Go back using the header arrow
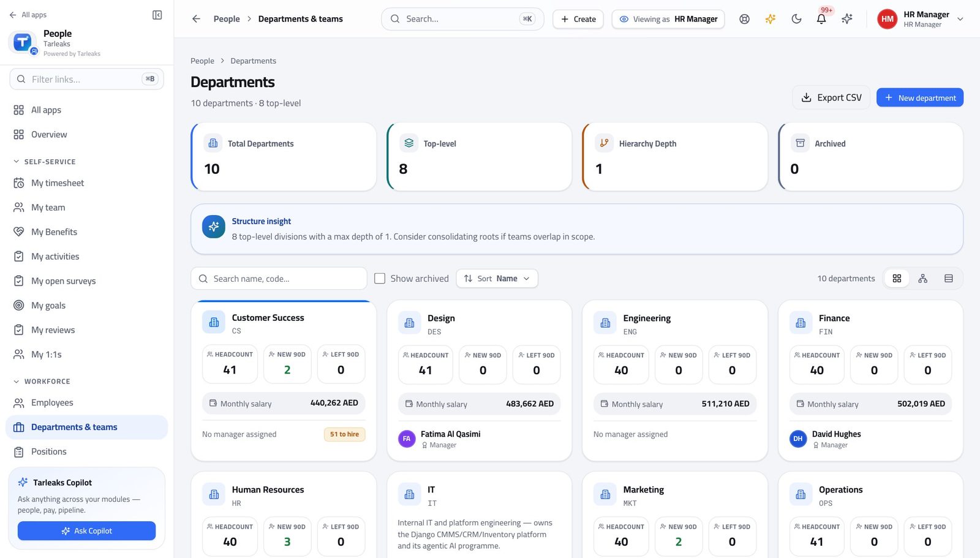This screenshot has width=980, height=558. [196, 19]
